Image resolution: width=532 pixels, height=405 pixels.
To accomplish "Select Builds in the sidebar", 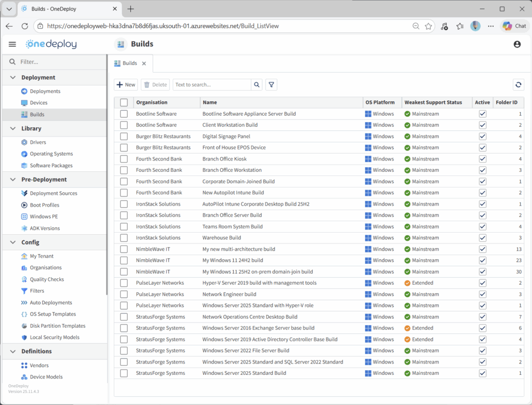I will pyautogui.click(x=37, y=115).
